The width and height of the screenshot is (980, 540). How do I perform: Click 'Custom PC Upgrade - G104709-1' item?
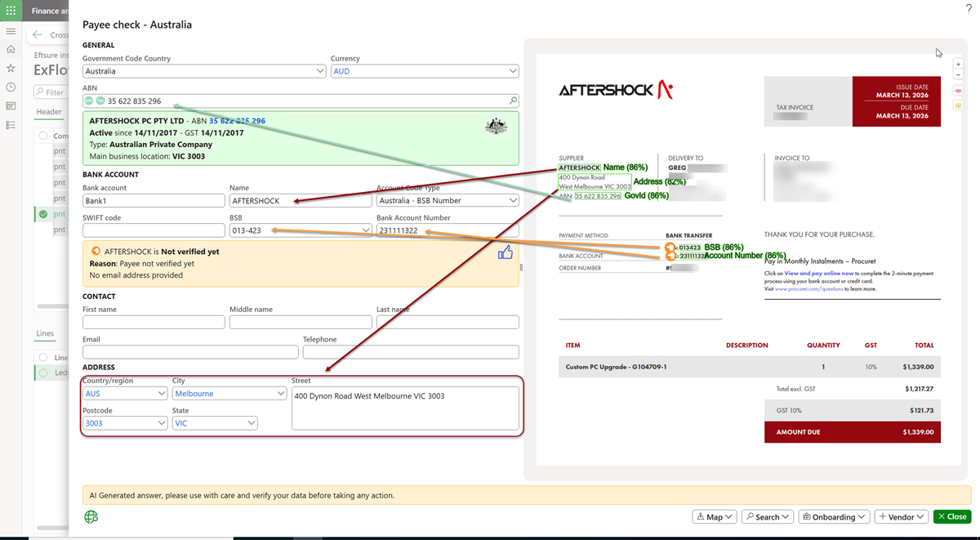(x=617, y=367)
